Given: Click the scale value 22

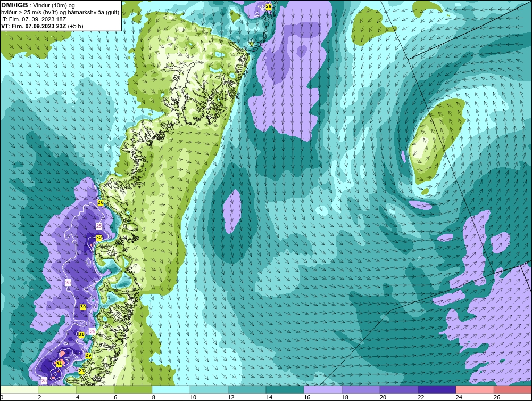Looking at the screenshot, I should click(421, 397).
